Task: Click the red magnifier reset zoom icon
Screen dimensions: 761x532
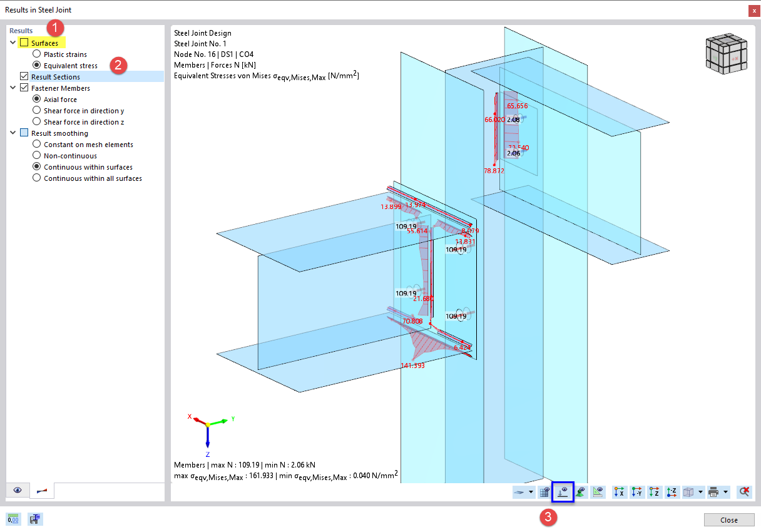Action: click(x=743, y=492)
